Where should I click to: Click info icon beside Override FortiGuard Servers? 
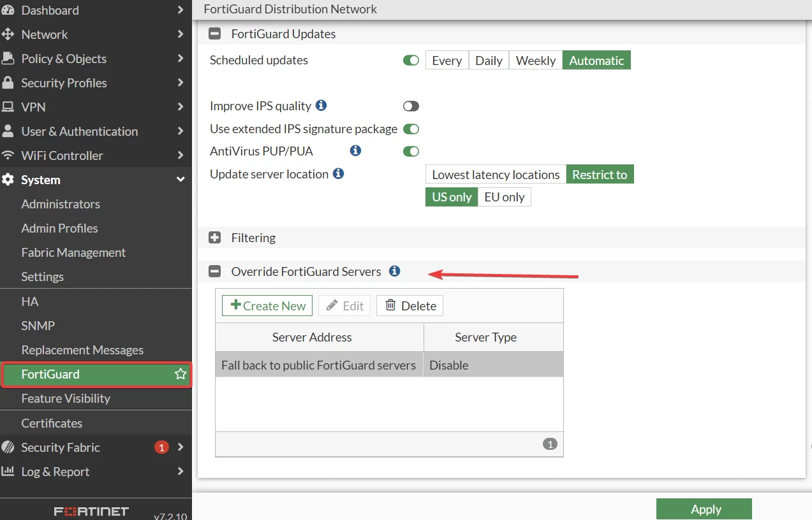tap(395, 271)
